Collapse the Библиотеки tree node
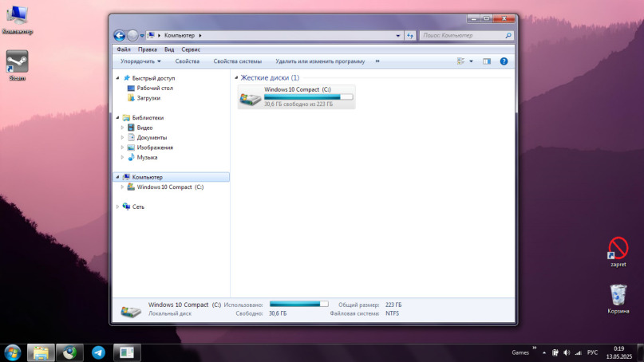The height and width of the screenshot is (362, 644). coord(118,118)
